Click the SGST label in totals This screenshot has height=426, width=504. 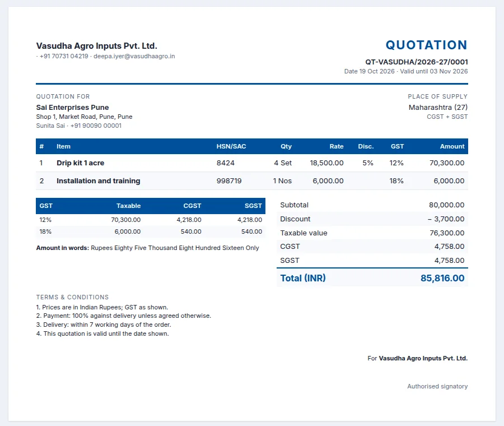290,260
